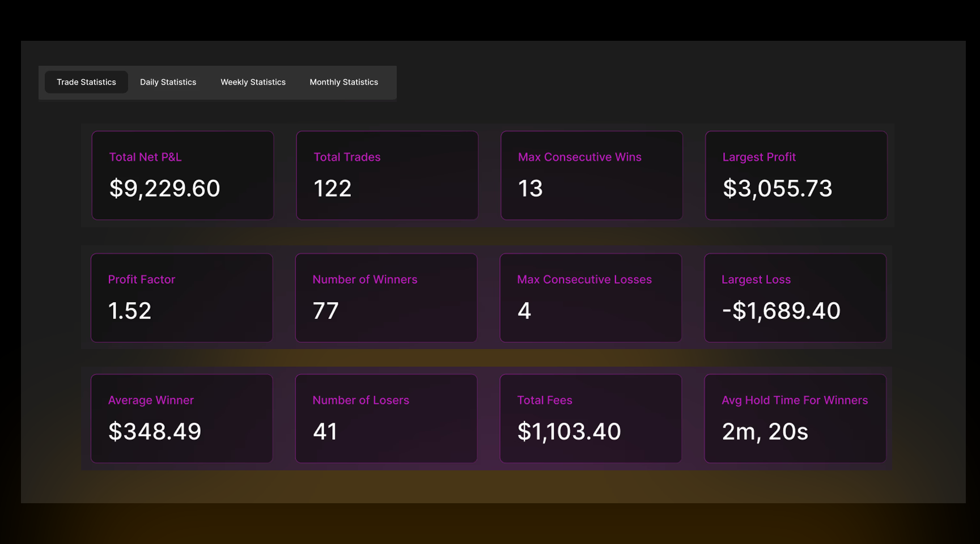Click the Max Consecutive Losses card
The image size is (980, 544).
(x=591, y=297)
